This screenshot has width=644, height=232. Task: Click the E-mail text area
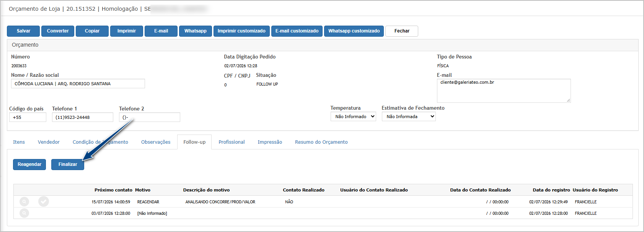click(x=504, y=91)
